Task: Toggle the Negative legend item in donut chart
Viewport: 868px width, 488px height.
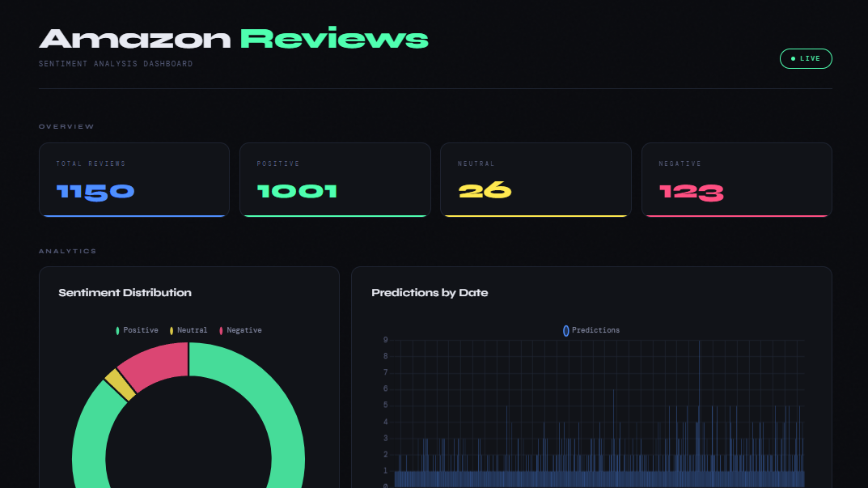Action: tap(240, 330)
